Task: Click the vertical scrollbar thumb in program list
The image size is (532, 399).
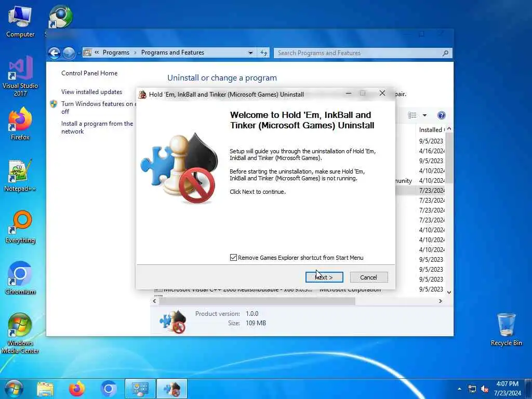Action: click(449, 157)
